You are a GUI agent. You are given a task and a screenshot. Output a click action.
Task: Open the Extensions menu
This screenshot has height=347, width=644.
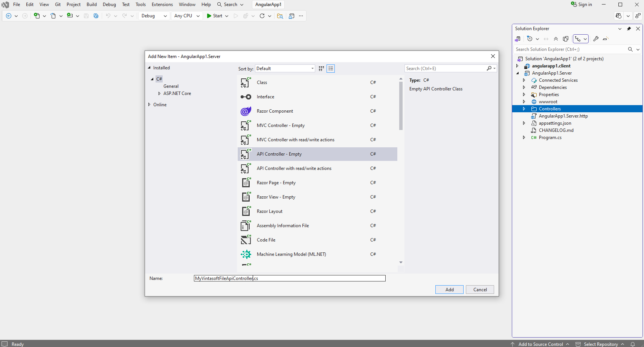[x=162, y=5]
